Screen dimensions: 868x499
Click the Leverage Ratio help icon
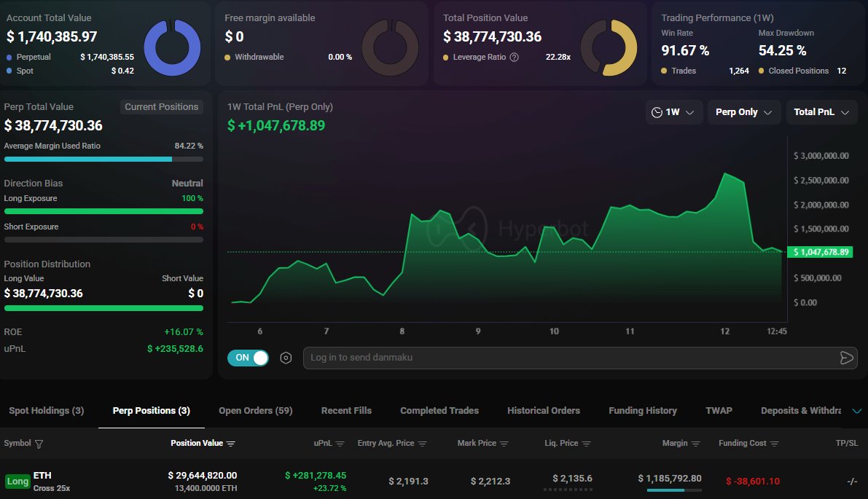(x=514, y=58)
